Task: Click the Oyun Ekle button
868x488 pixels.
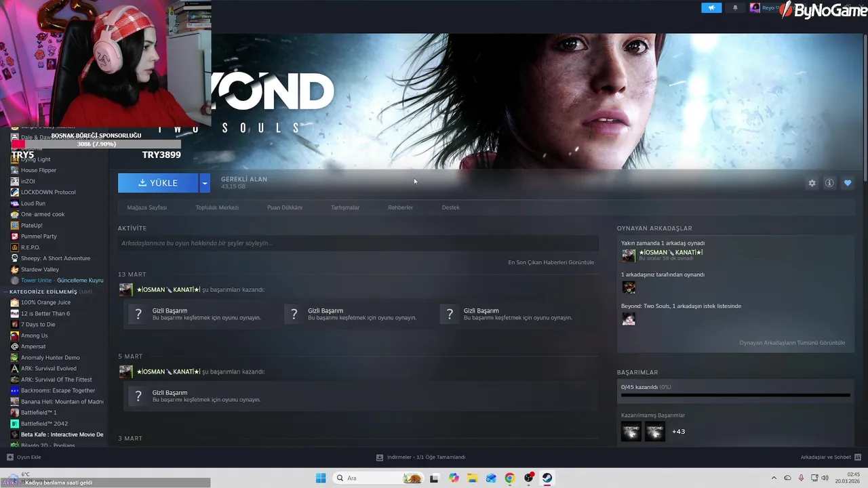Action: coord(28,457)
